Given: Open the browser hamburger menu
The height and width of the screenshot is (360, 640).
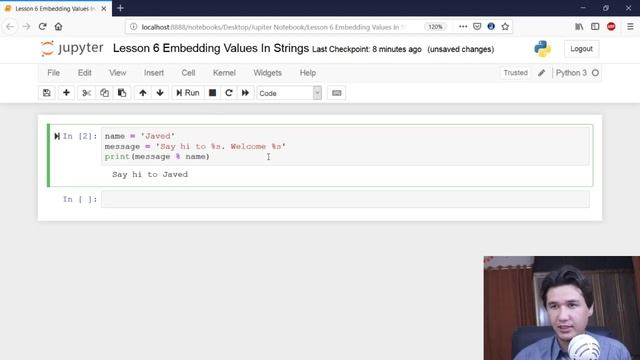Looking at the screenshot, I should [630, 27].
